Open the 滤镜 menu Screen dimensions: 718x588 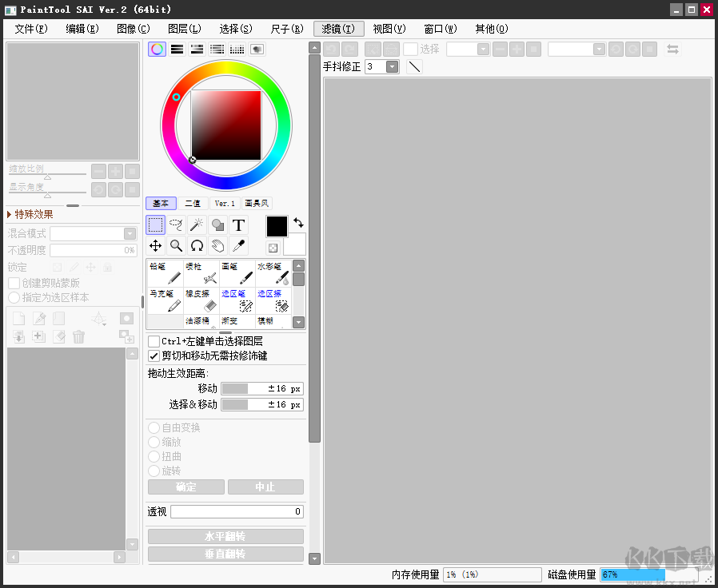[x=338, y=29]
